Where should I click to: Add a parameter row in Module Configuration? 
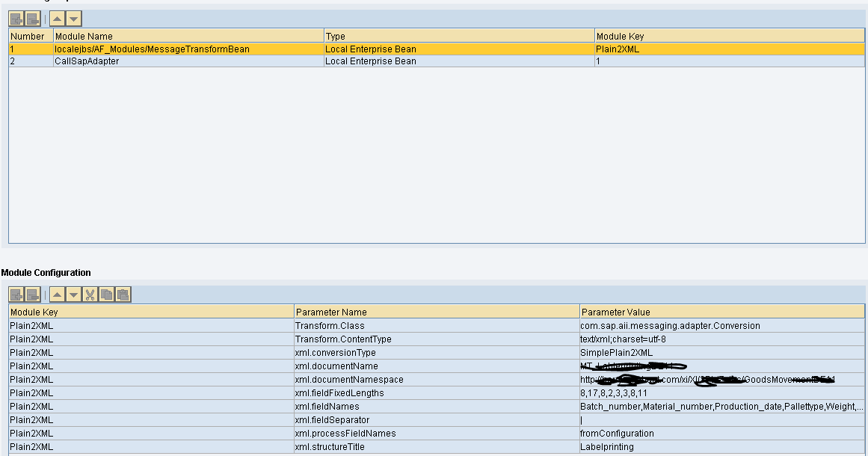(x=15, y=294)
